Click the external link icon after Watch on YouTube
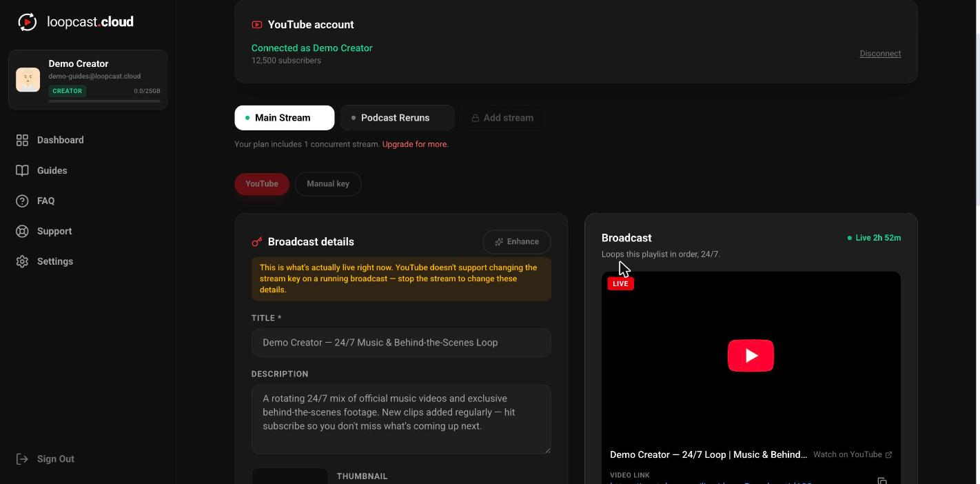This screenshot has width=980, height=484. click(888, 454)
